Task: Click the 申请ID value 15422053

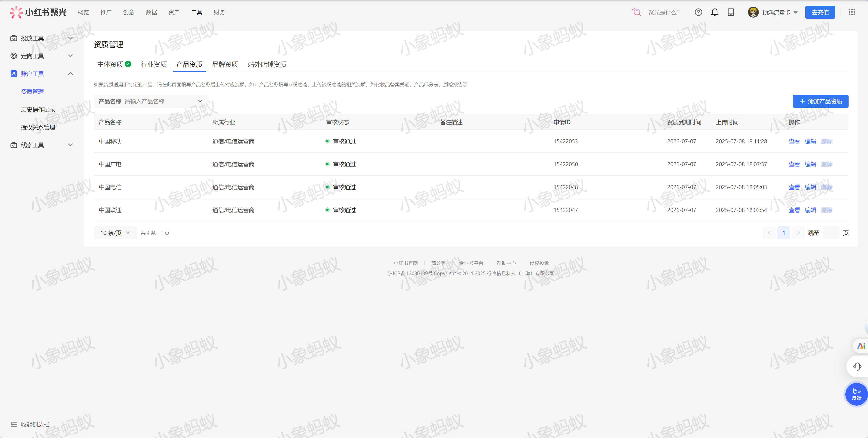Action: (566, 142)
